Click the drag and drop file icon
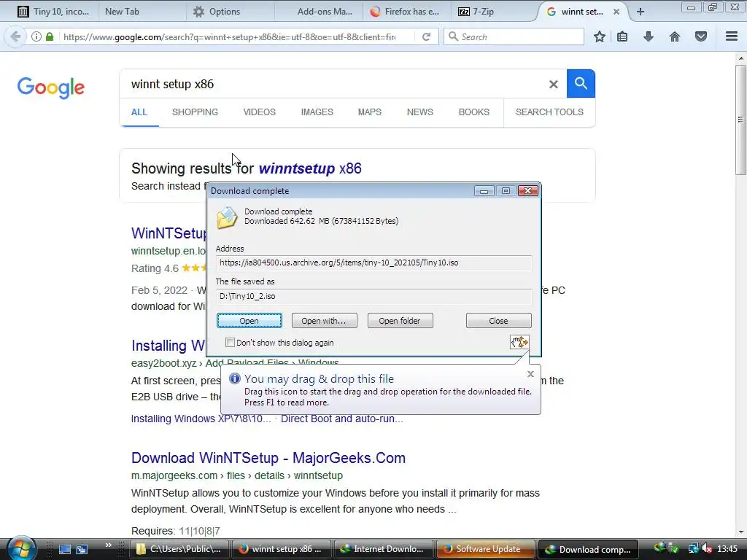 [x=519, y=342]
